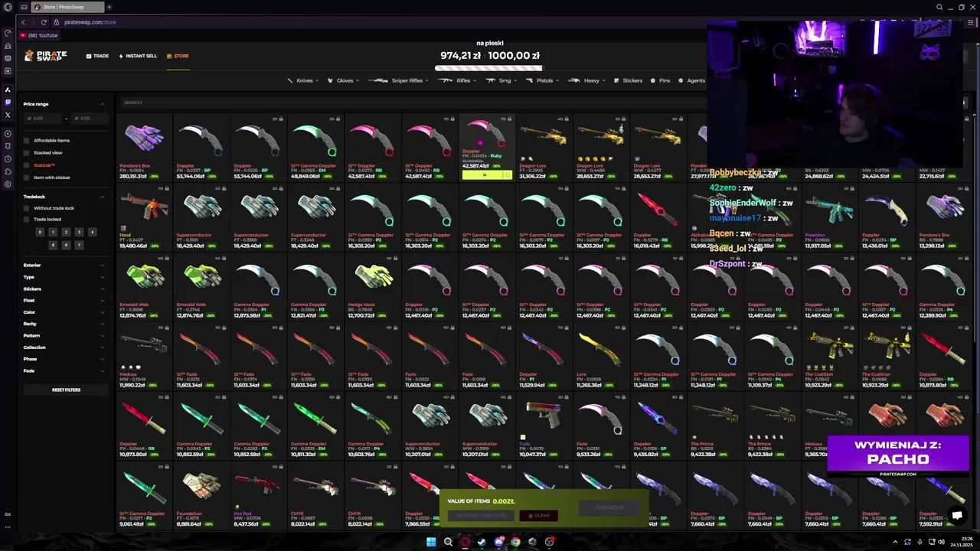Screen dimensions: 980x551
Task: Open the Stickers category
Action: tap(628, 80)
